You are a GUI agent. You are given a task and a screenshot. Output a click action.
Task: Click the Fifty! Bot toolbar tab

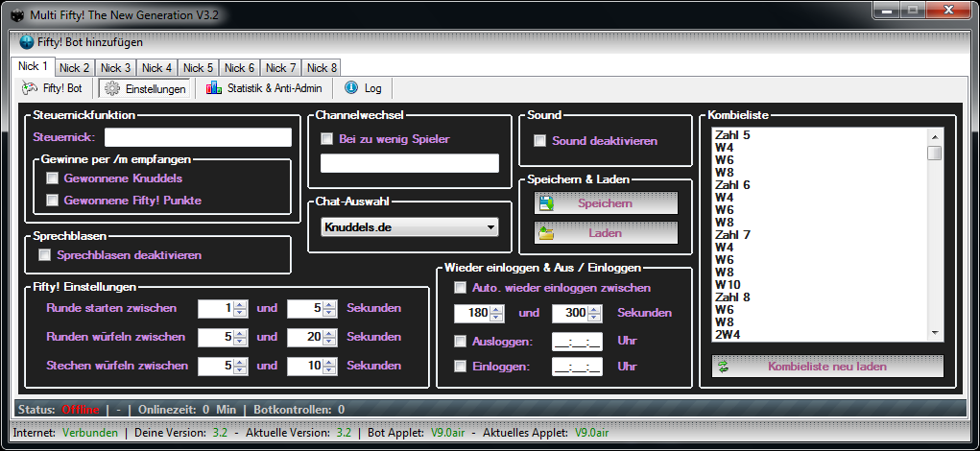tap(53, 88)
